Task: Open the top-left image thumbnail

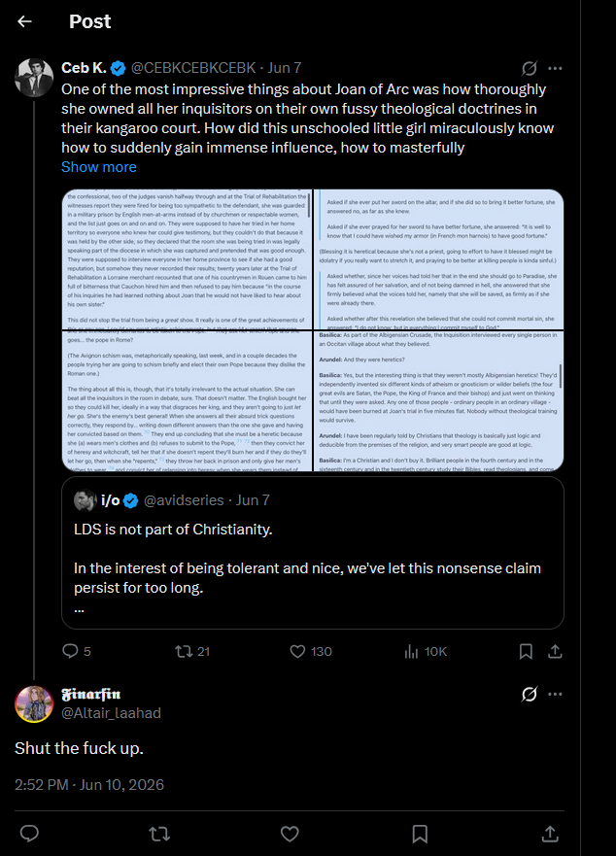Action: [187, 259]
